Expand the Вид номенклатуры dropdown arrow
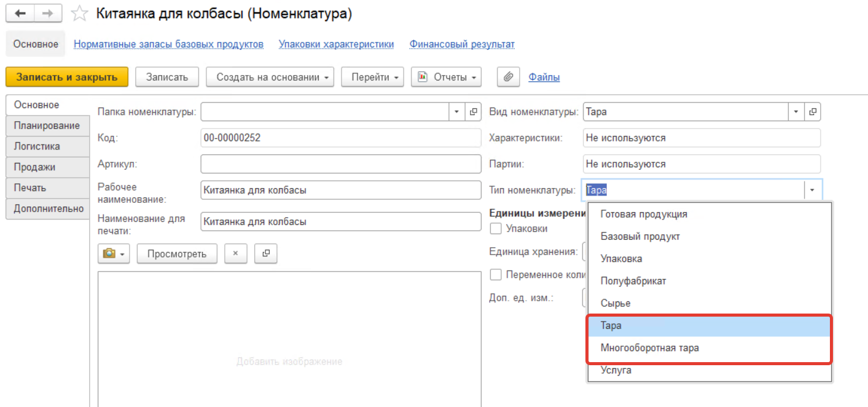868x407 pixels. tap(796, 112)
